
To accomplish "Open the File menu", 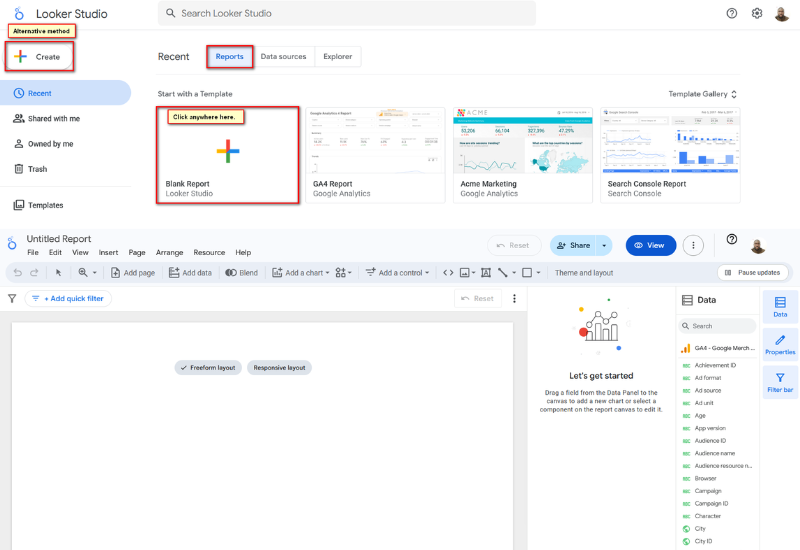I will [33, 253].
